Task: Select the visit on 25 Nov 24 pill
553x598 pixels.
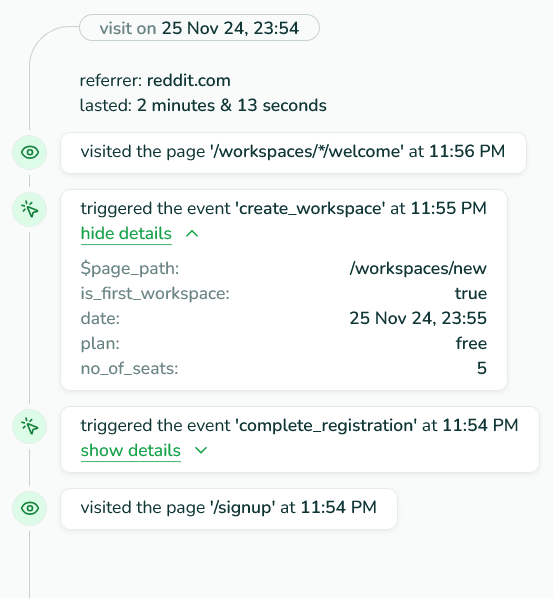Action: (x=199, y=28)
